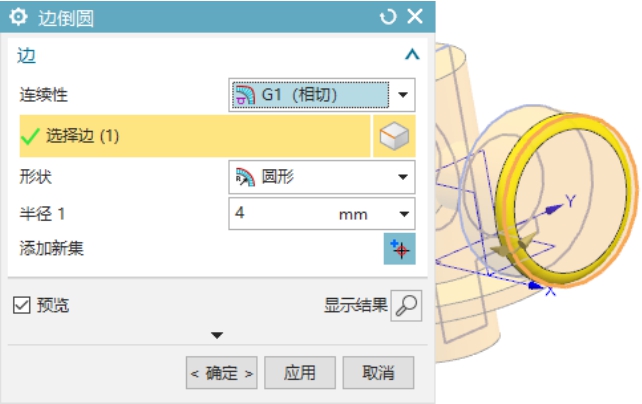This screenshot has height=404, width=642.
Task: Click the 添加新集 add new set icon
Action: coord(400,249)
